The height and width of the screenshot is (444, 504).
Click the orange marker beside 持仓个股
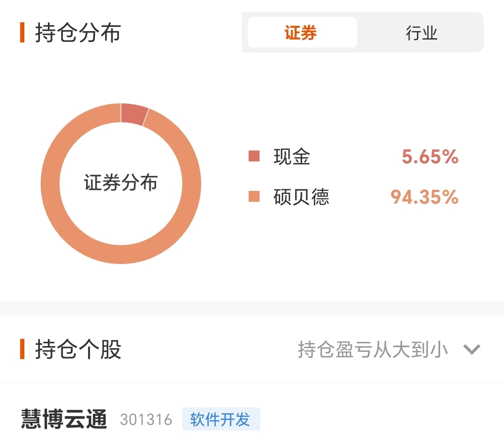tap(22, 349)
